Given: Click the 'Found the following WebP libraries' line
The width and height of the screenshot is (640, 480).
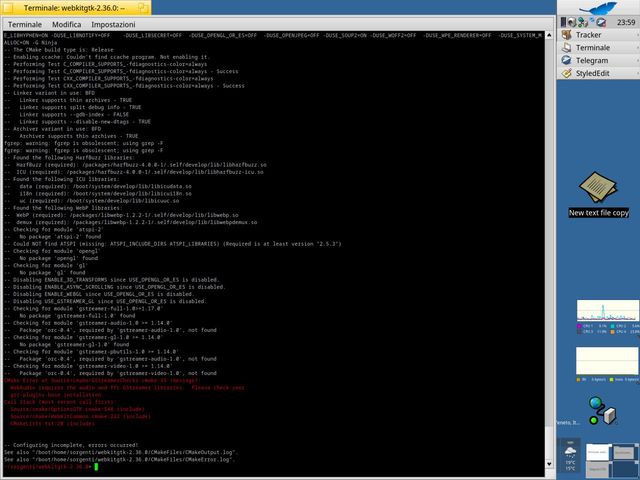Looking at the screenshot, I should point(63,208).
